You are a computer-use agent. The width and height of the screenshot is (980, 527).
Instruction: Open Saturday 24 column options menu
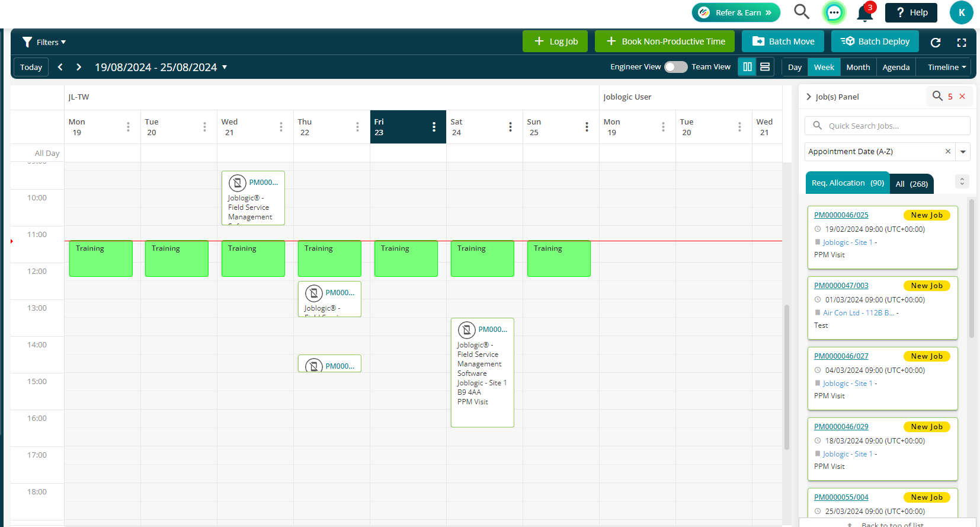pyautogui.click(x=510, y=127)
